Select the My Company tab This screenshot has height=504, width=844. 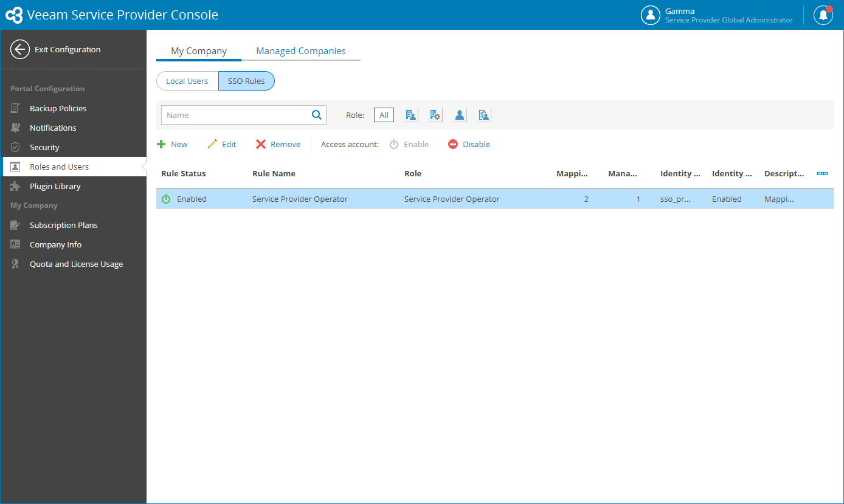point(199,51)
